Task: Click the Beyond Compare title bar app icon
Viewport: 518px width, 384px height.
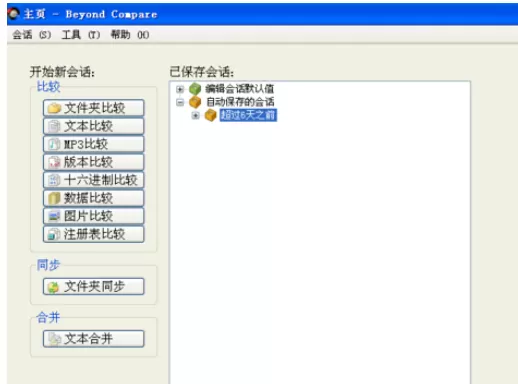Action: [x=14, y=14]
